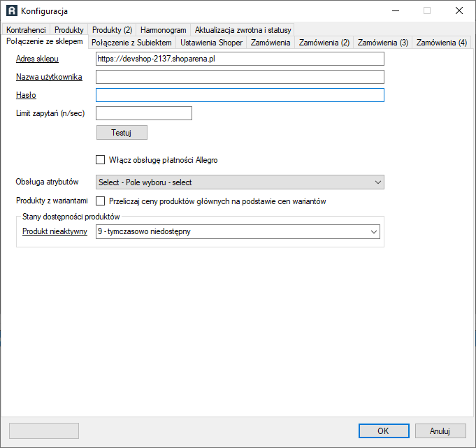Expand the Obsługa atrybutów dropdown
The width and height of the screenshot is (476, 448).
(x=240, y=182)
